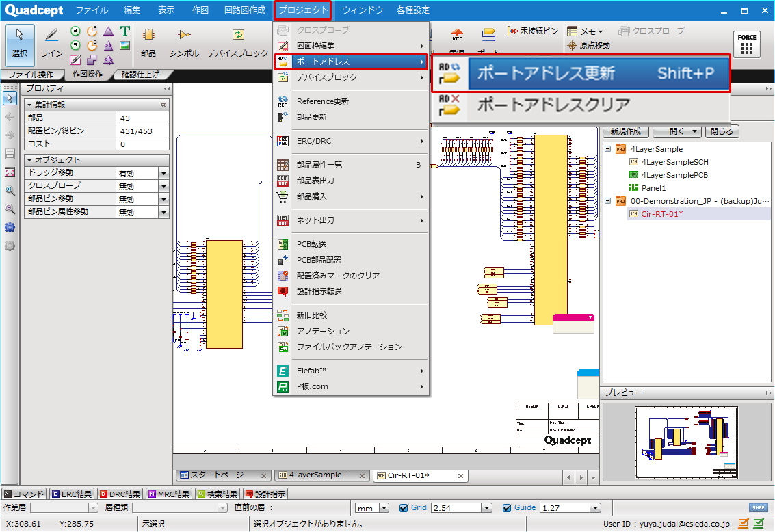Image resolution: width=775 pixels, height=532 pixels.
Task: Collapse the 4LayerSample project node
Action: (608, 148)
